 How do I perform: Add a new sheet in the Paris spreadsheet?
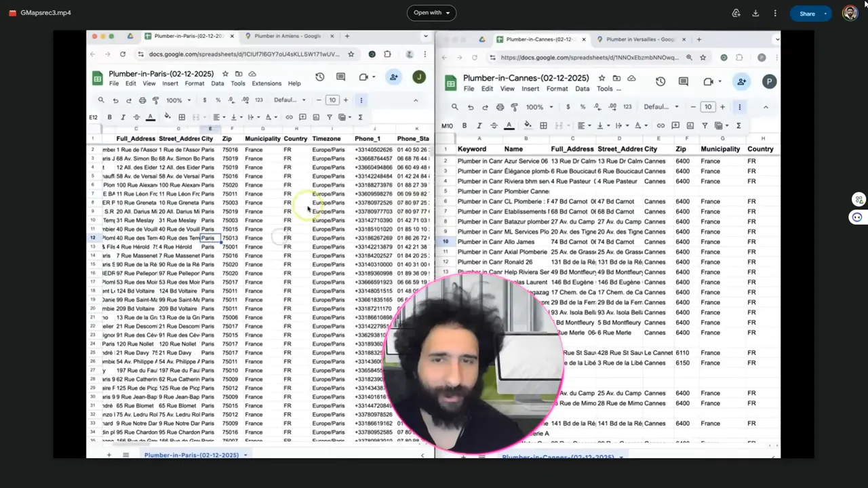[108, 455]
